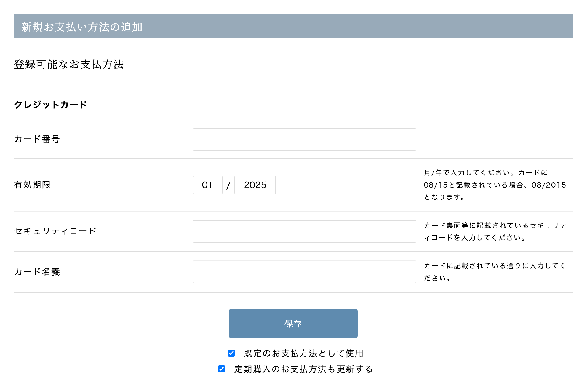This screenshot has width=587, height=392.
Task: Click the year field showing 2025
Action: point(255,185)
